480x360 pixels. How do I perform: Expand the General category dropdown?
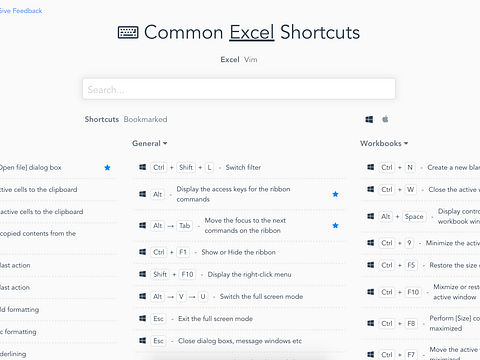pos(150,143)
